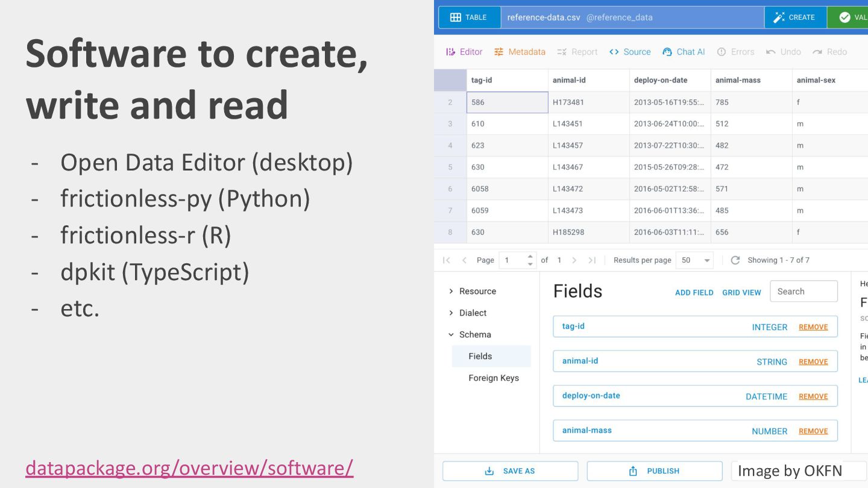
Task: Open the Editor tab
Action: [x=464, y=52]
